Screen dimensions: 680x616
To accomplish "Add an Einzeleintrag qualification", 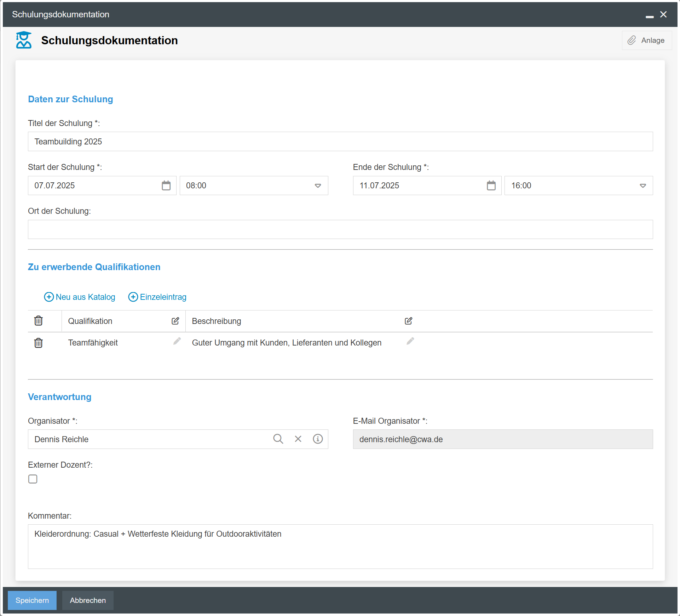I will (157, 297).
